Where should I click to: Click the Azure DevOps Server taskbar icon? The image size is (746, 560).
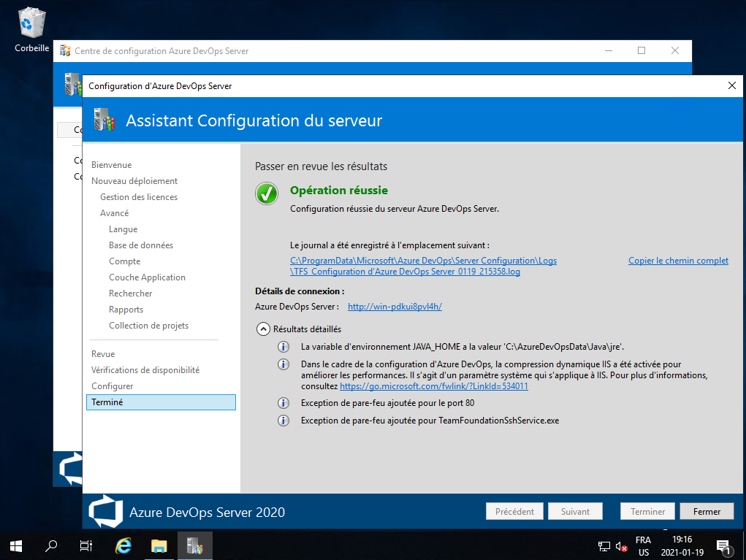pos(194,545)
